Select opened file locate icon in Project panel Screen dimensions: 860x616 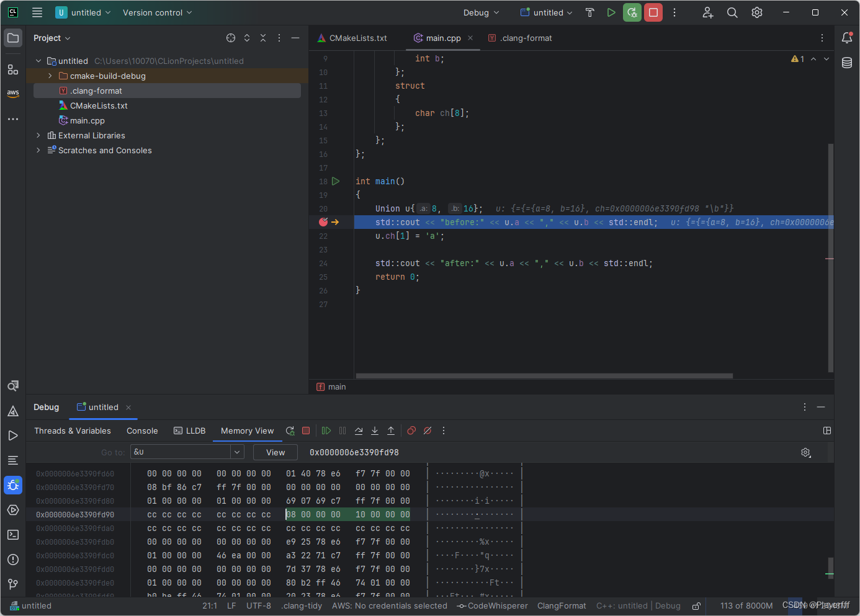coord(231,38)
